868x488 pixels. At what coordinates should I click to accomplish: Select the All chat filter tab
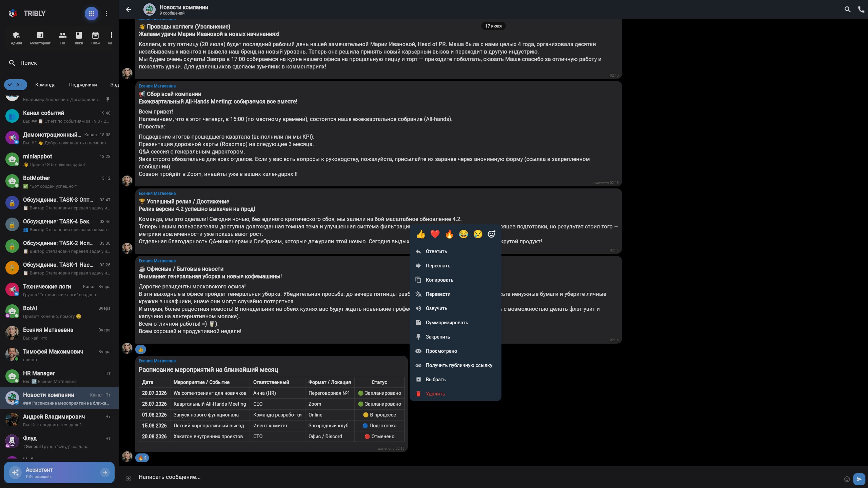tap(16, 85)
